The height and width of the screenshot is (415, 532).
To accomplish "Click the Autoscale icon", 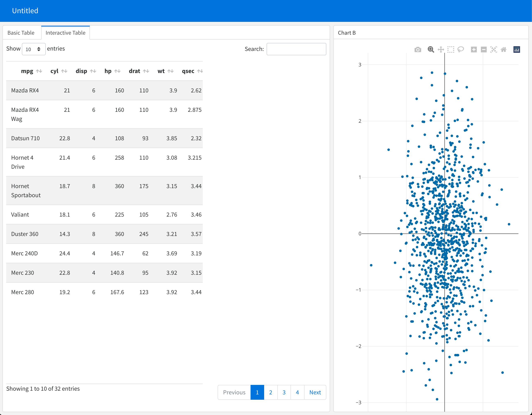I will tap(493, 50).
